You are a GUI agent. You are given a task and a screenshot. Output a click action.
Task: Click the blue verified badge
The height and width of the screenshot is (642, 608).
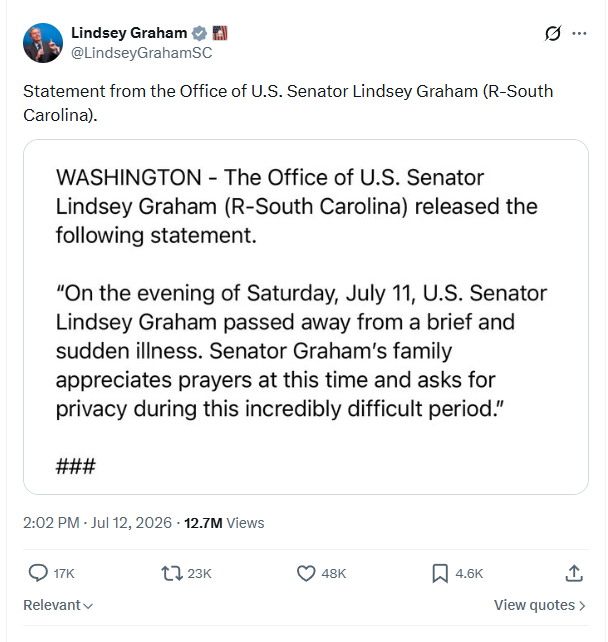tap(199, 33)
